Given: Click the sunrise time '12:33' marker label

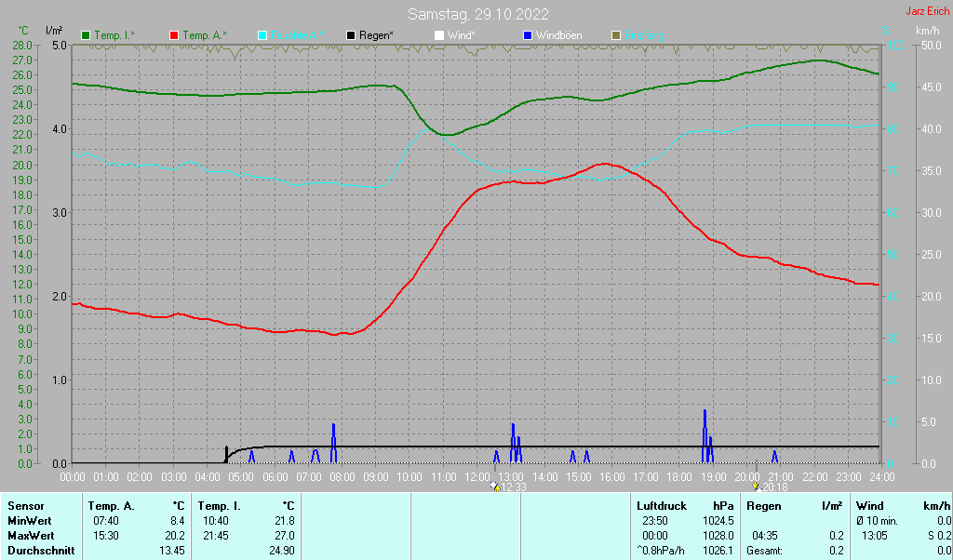Looking at the screenshot, I should coord(513,487).
